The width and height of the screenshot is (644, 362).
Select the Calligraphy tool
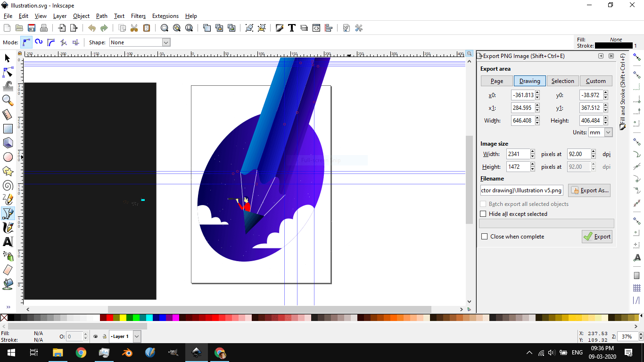pyautogui.click(x=8, y=228)
